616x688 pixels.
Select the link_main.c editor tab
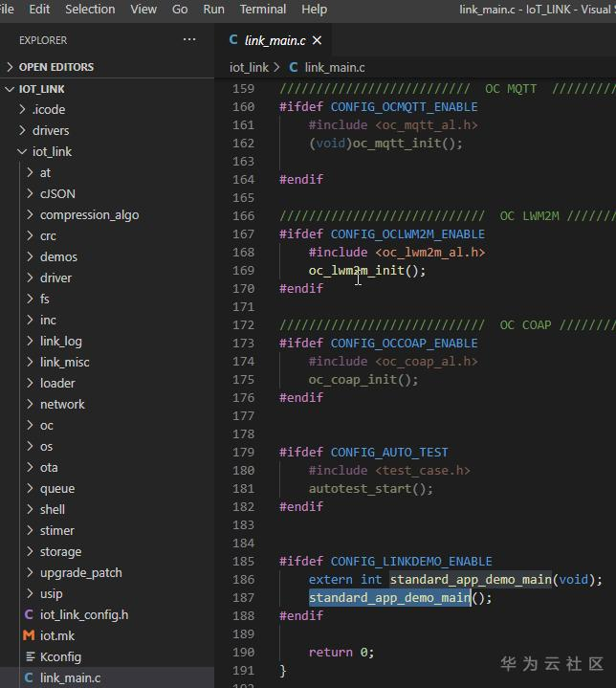click(x=273, y=40)
